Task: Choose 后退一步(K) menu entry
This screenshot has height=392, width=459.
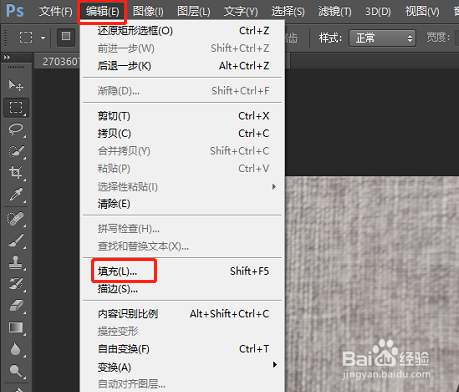Action: [182, 66]
